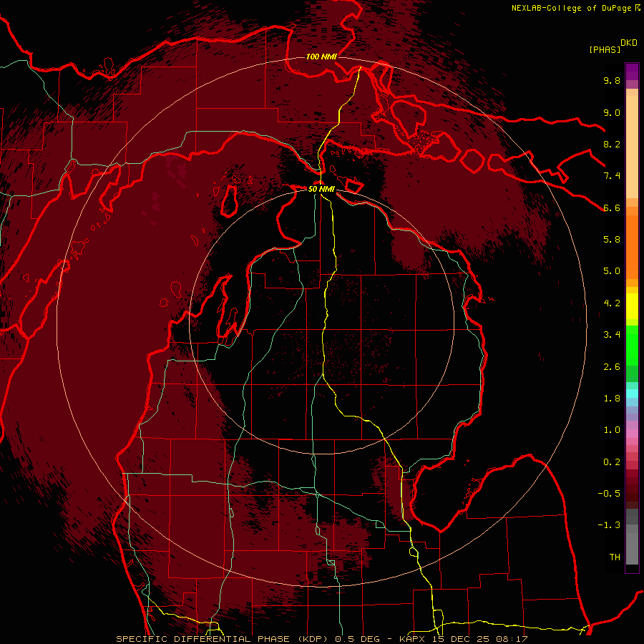644x644 pixels.
Task: Select the 4.2 legend value
Action: coord(612,303)
